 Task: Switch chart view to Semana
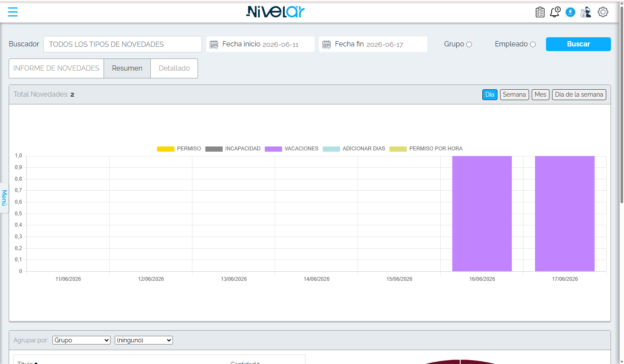point(514,94)
